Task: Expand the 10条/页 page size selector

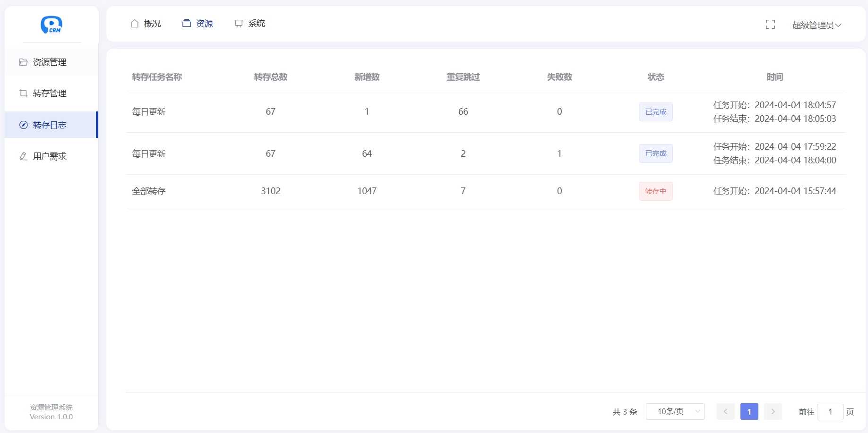Action: point(675,412)
